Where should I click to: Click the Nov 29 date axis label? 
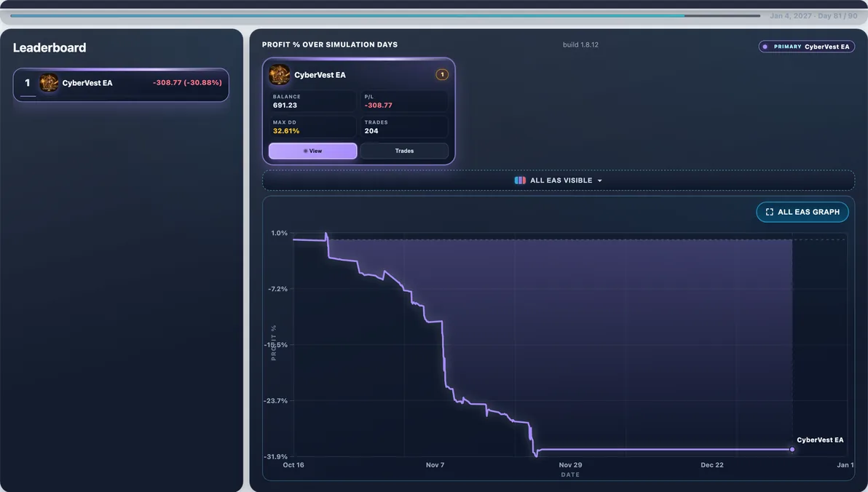coord(570,465)
